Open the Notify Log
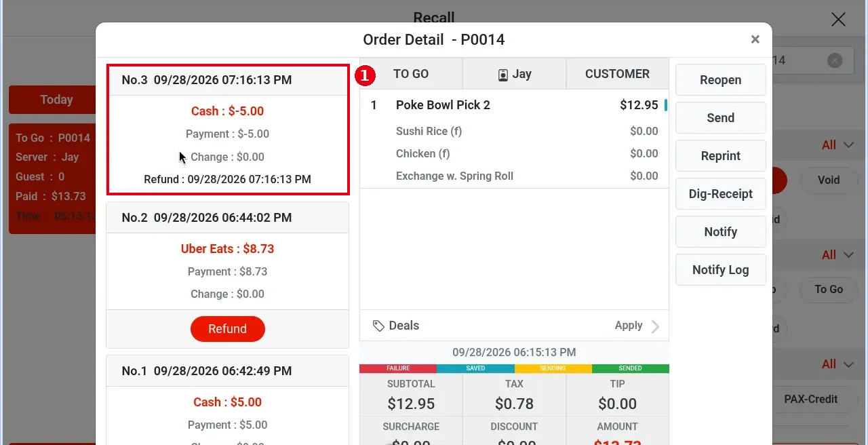 point(720,270)
